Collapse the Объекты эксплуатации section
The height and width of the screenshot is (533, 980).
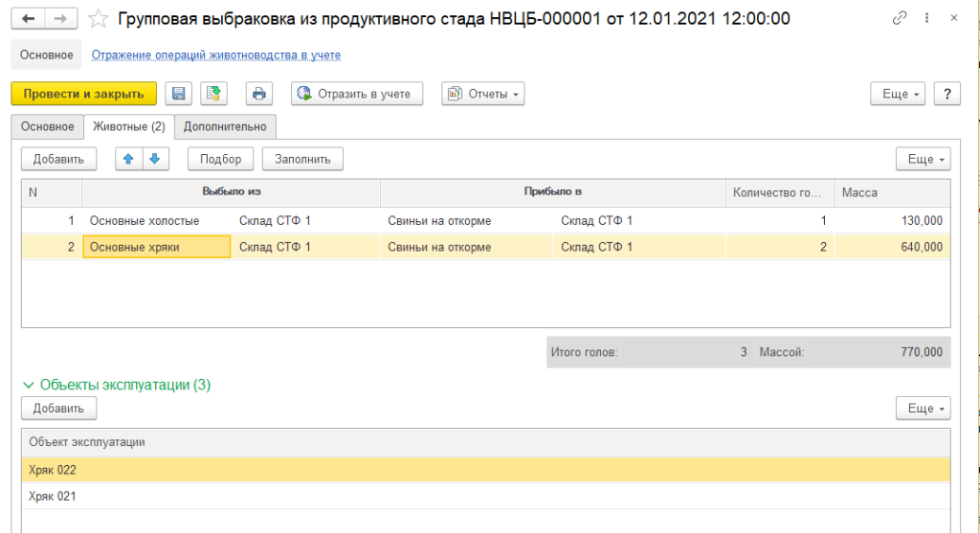(28, 385)
